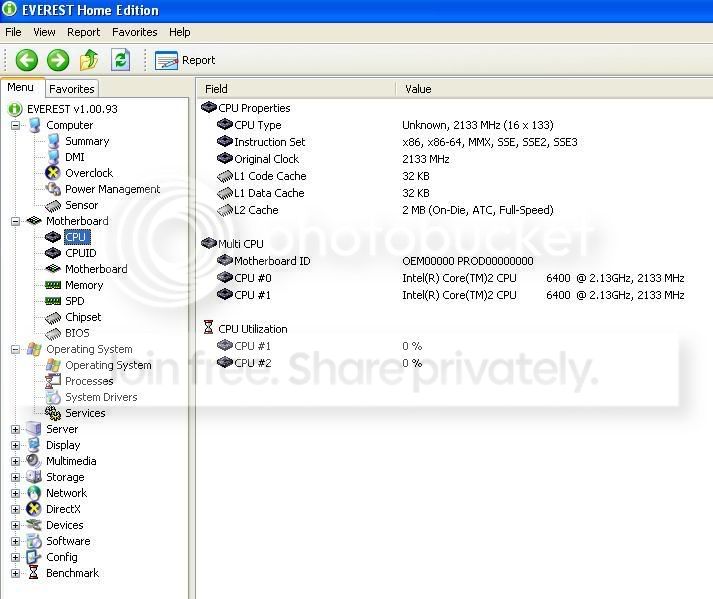
Task: Click the Processes icon
Action: click(x=53, y=381)
